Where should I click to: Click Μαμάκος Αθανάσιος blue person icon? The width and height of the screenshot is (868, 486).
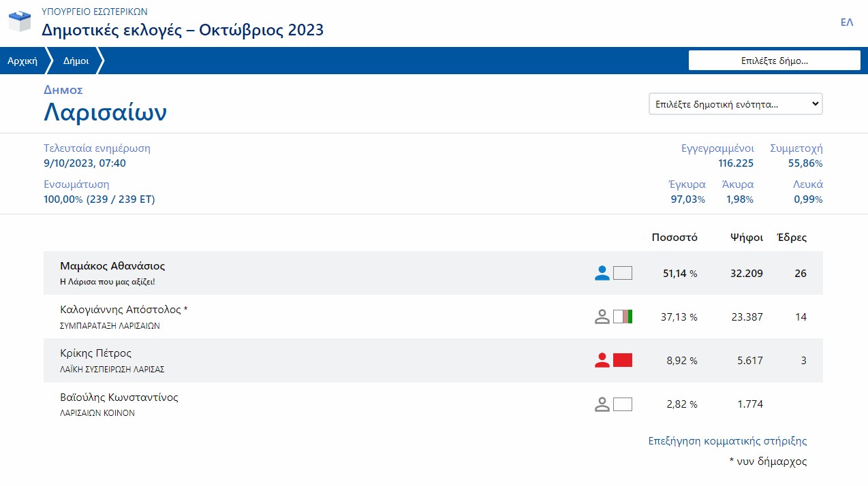point(602,273)
